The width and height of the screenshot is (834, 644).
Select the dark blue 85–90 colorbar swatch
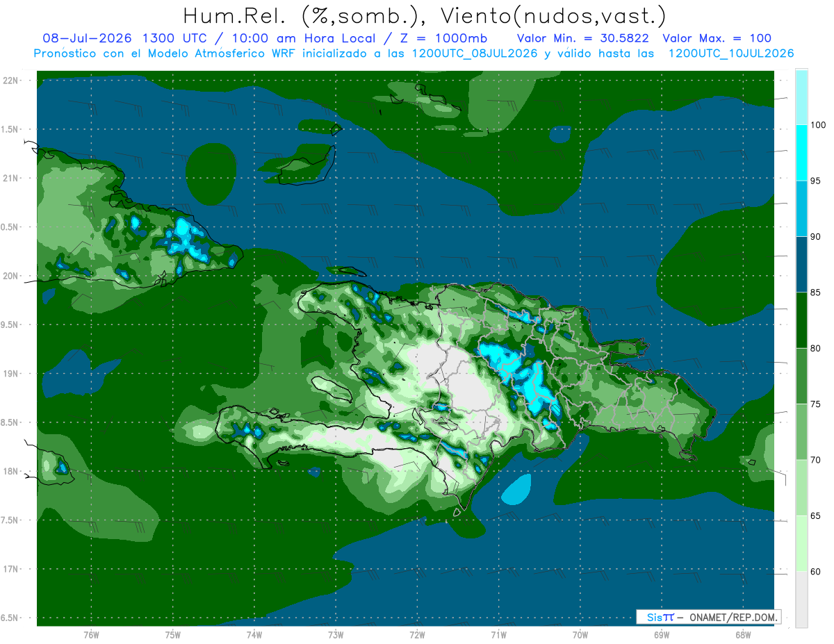click(801, 265)
